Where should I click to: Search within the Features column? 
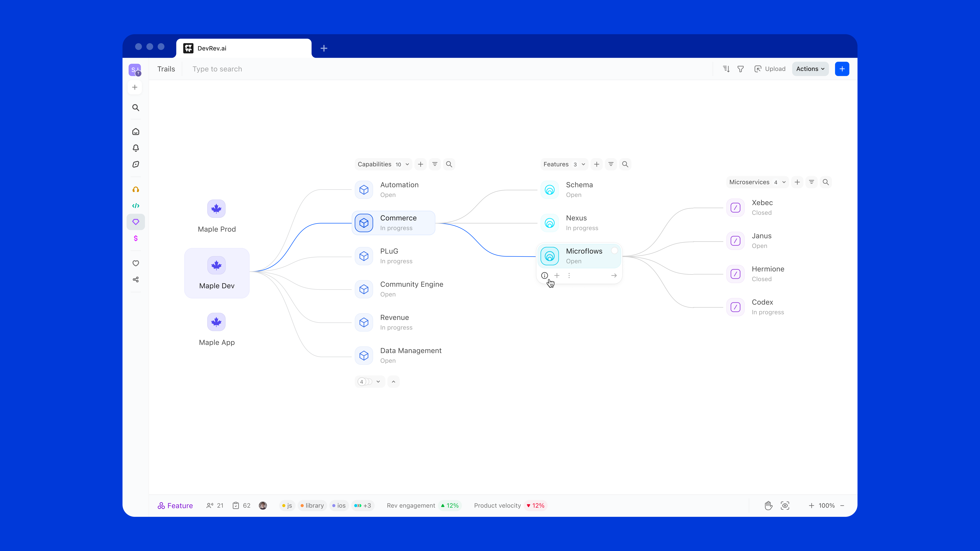click(625, 164)
